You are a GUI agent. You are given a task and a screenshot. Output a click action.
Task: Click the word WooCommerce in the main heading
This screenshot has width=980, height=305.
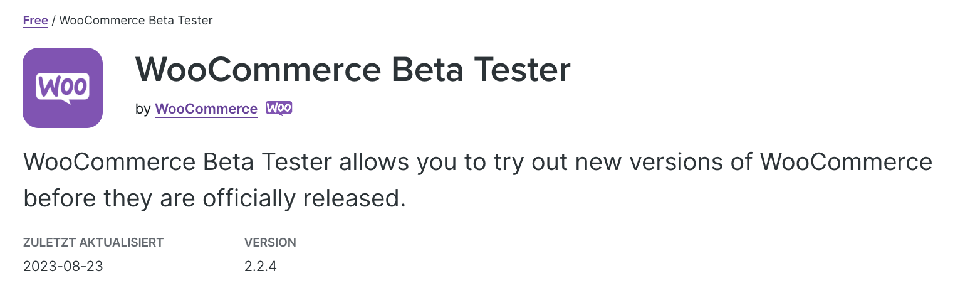point(258,69)
